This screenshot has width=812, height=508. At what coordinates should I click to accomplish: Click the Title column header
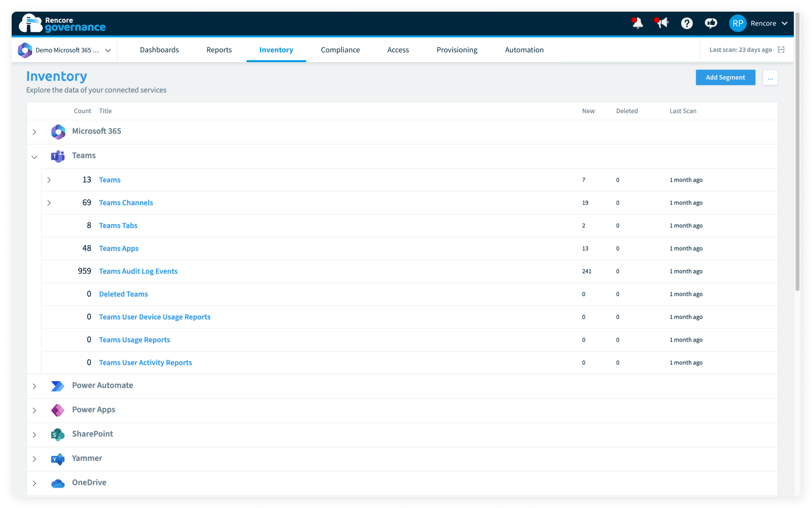pyautogui.click(x=105, y=111)
